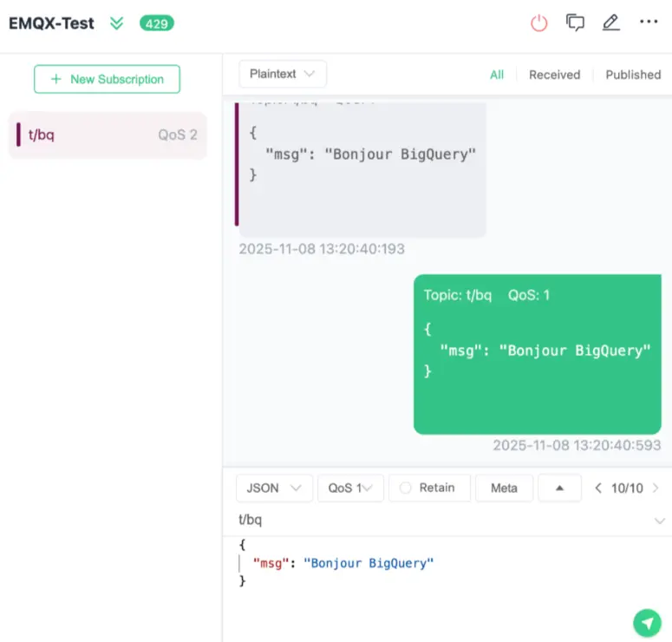This screenshot has width=672, height=642.
Task: Select the t/bq subscription item
Action: pos(108,135)
